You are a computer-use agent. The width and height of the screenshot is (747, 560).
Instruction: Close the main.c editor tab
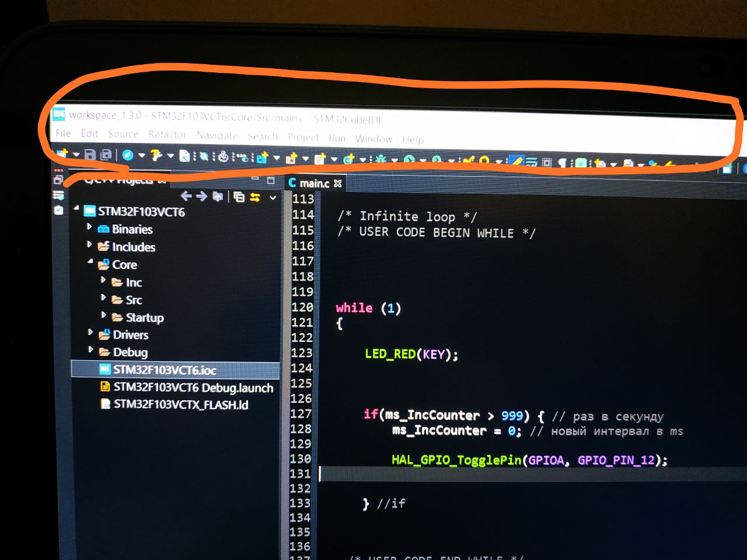[337, 183]
